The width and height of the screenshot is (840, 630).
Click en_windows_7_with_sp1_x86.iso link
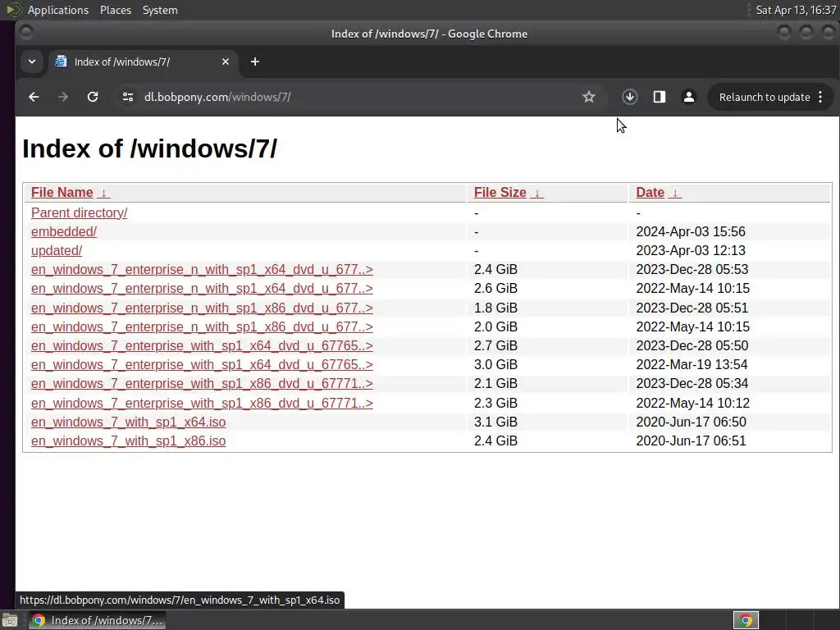[x=128, y=441]
